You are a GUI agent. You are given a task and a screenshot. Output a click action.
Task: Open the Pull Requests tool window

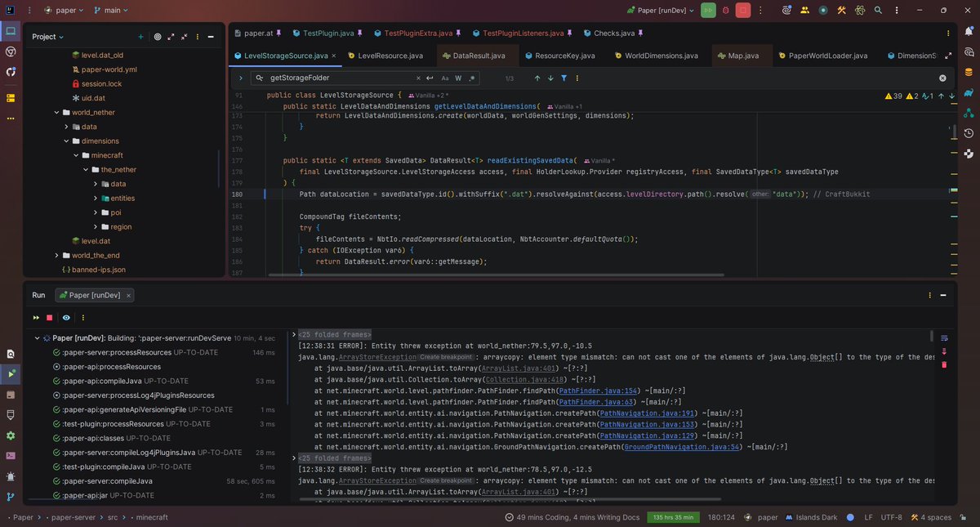(x=11, y=72)
